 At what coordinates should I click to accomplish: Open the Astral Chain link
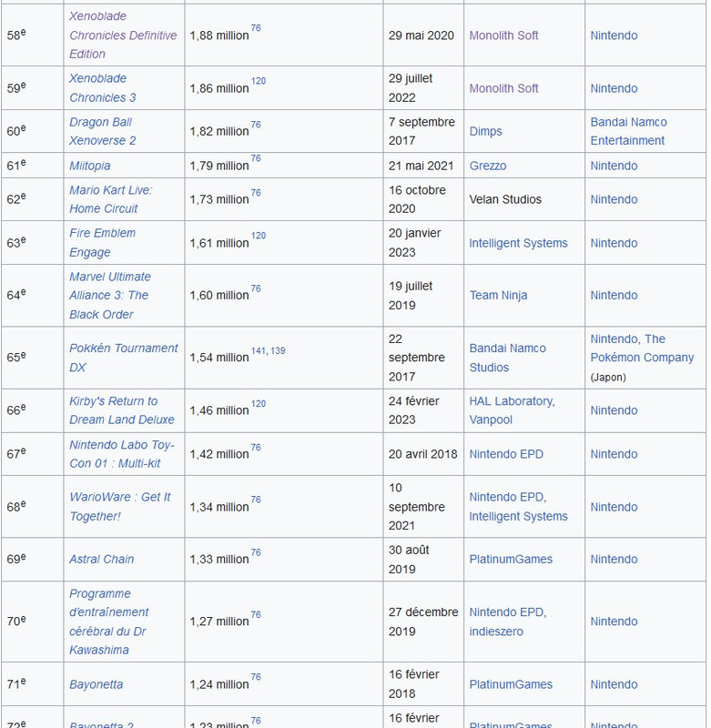[102, 560]
